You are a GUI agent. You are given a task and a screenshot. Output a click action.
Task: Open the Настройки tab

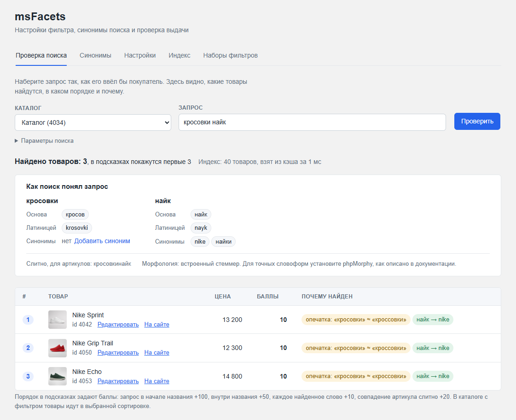pyautogui.click(x=140, y=55)
